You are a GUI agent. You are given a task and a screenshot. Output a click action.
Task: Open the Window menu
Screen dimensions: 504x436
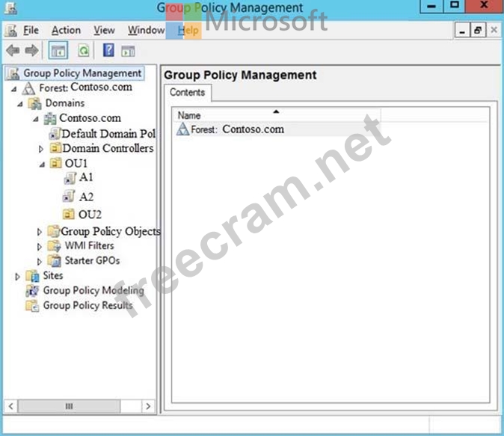coord(147,30)
